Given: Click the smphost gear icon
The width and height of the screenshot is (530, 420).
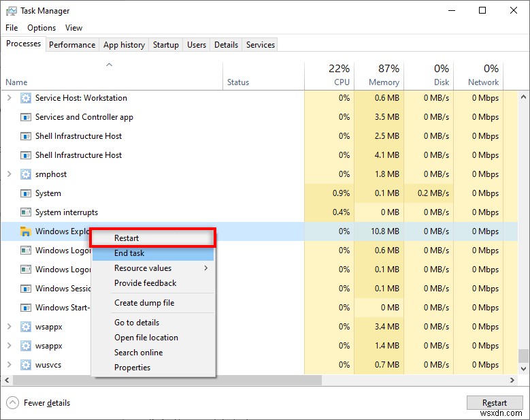Looking at the screenshot, I should coord(26,174).
